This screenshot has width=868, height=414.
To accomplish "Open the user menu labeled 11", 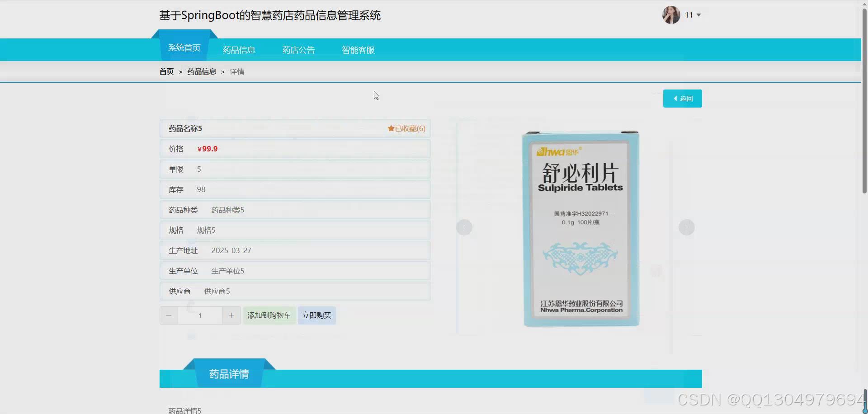I will (x=689, y=15).
